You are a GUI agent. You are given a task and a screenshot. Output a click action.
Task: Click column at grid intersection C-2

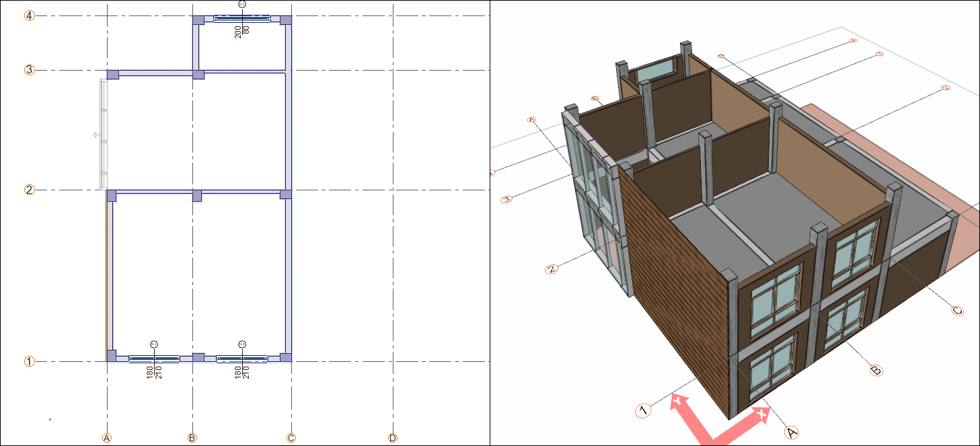pos(286,194)
